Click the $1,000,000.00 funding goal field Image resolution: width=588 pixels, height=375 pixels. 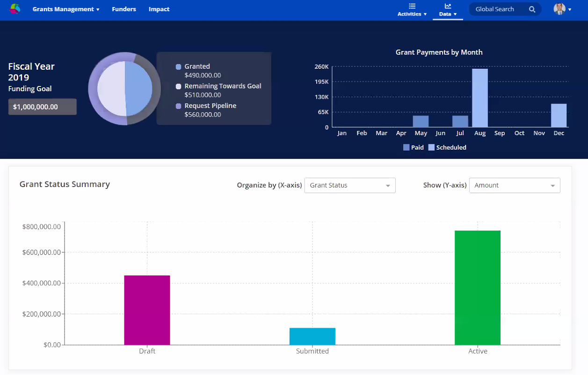(x=42, y=107)
